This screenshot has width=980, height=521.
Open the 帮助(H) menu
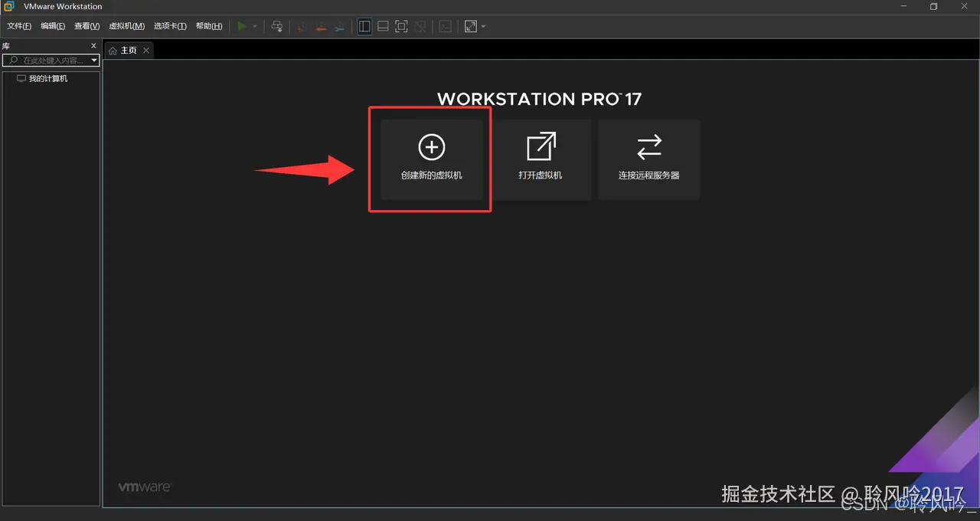click(x=209, y=26)
